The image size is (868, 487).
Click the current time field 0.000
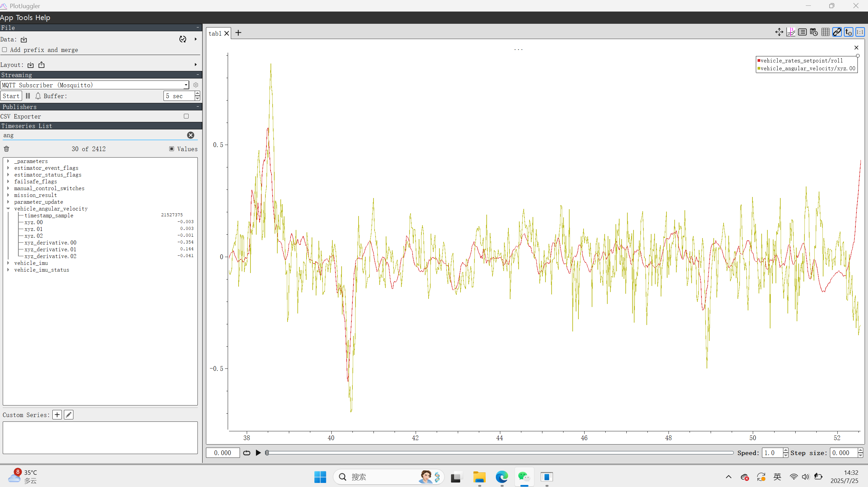tap(223, 453)
